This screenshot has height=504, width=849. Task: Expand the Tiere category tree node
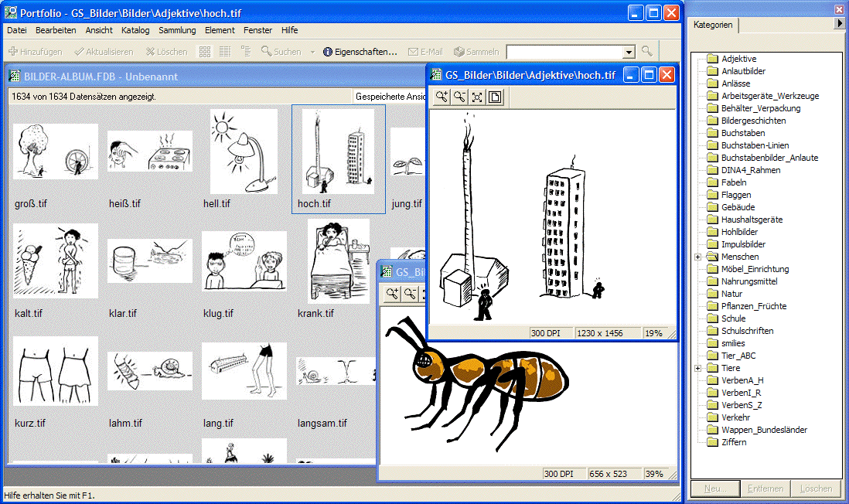tap(698, 368)
